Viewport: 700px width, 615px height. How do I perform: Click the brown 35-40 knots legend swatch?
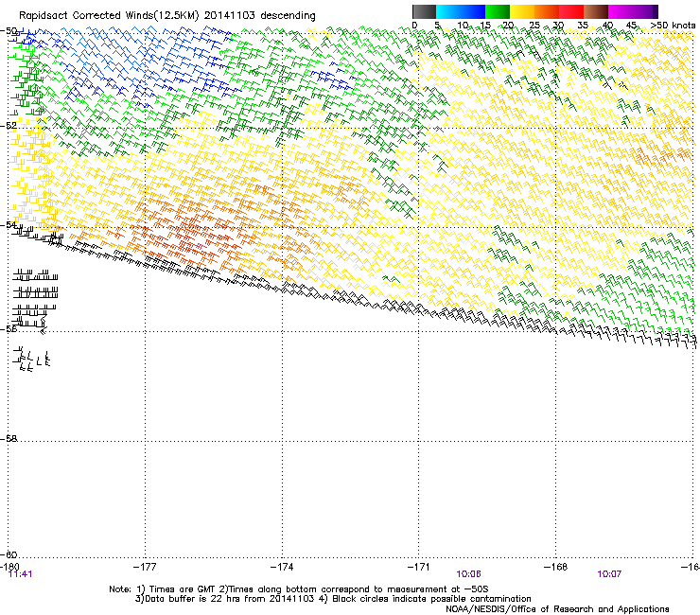point(596,11)
